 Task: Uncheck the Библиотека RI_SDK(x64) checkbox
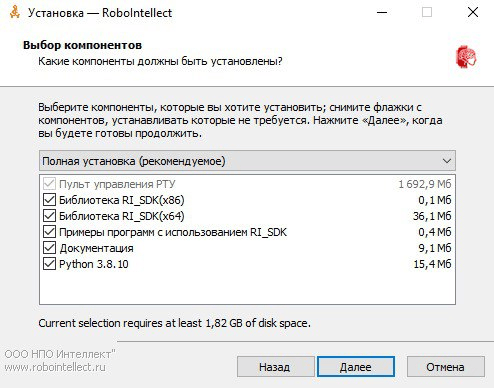pos(49,216)
